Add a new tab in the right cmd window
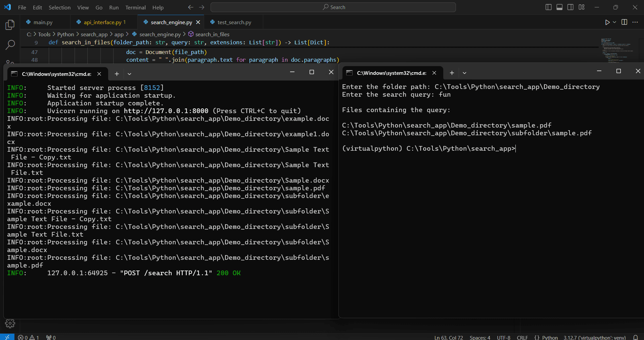This screenshot has height=340, width=644. point(452,73)
